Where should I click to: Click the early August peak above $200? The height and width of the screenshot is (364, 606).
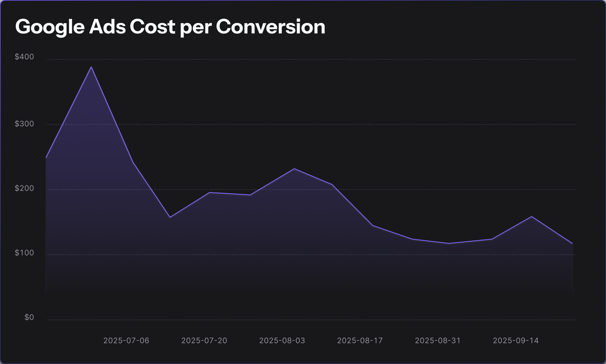(x=294, y=169)
